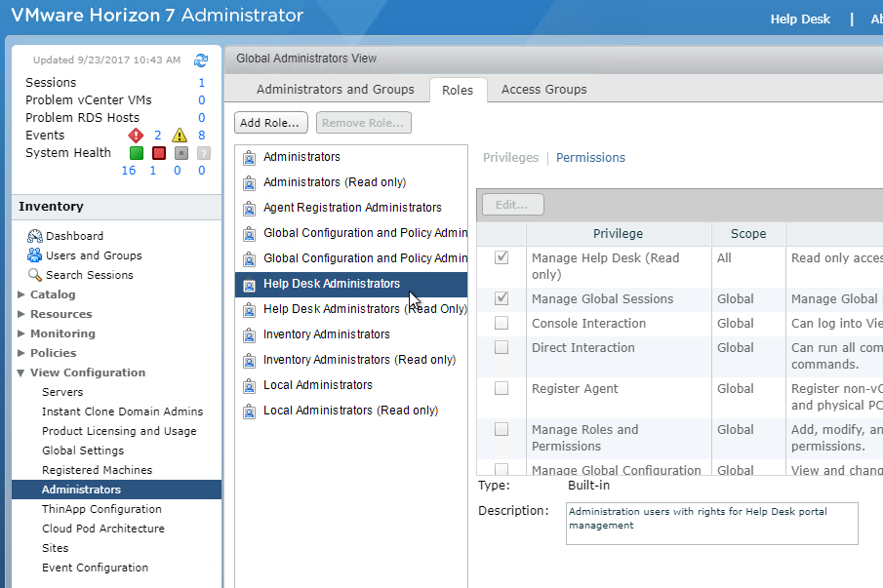Click the Administrators role icon

[249, 158]
